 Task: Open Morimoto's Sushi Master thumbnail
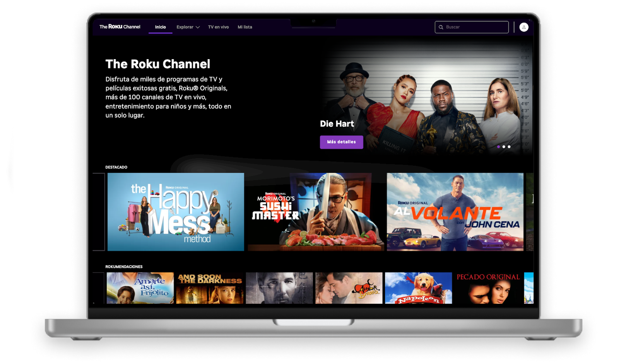coord(315,212)
